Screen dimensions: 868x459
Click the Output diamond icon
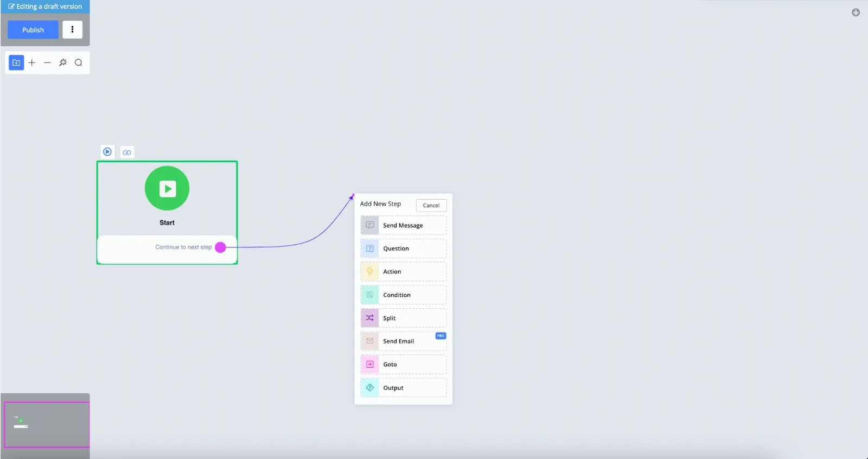370,388
